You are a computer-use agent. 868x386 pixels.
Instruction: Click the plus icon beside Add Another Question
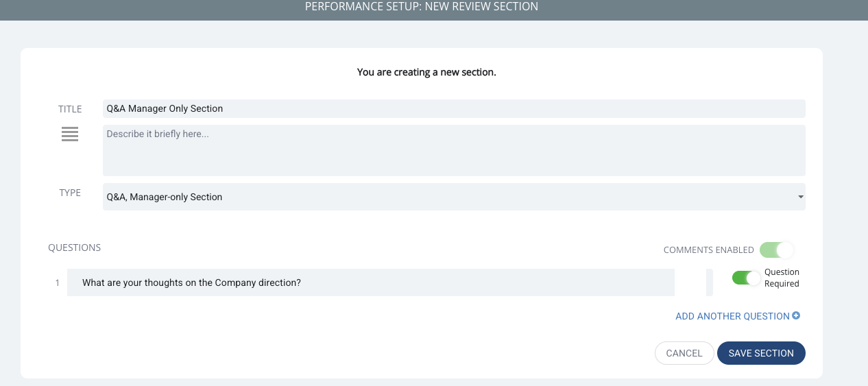tap(796, 316)
